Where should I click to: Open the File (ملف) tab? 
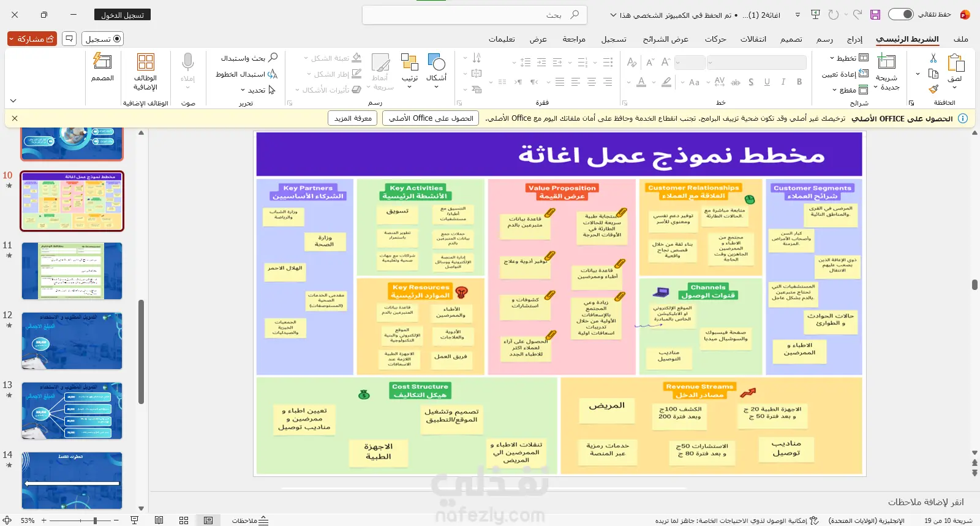(x=960, y=39)
